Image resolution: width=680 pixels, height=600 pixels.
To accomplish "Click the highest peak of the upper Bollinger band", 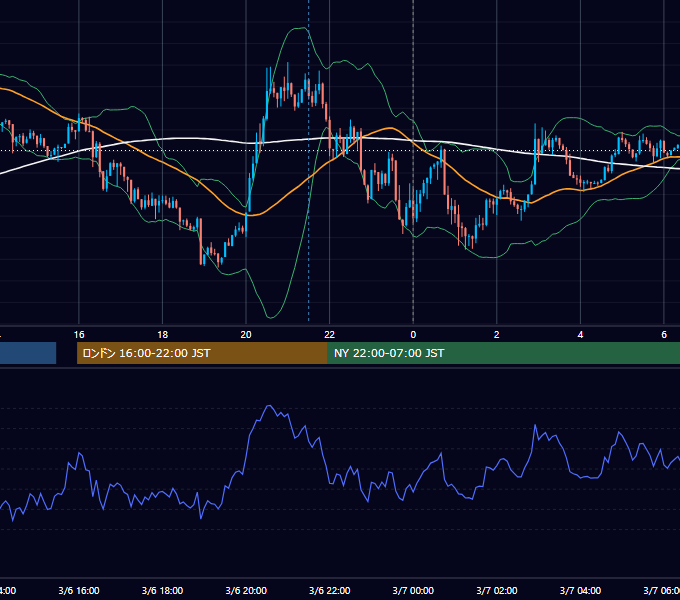I will [x=302, y=28].
